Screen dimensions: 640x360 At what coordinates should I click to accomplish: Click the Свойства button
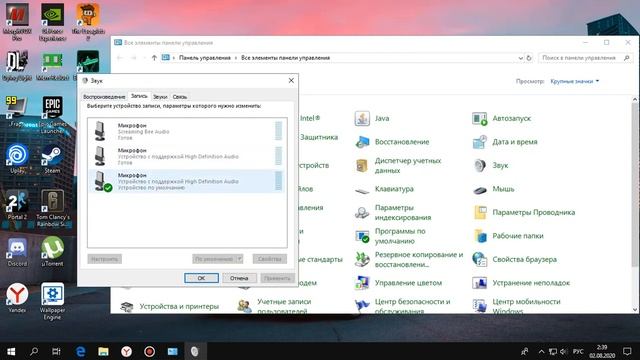pos(269,259)
